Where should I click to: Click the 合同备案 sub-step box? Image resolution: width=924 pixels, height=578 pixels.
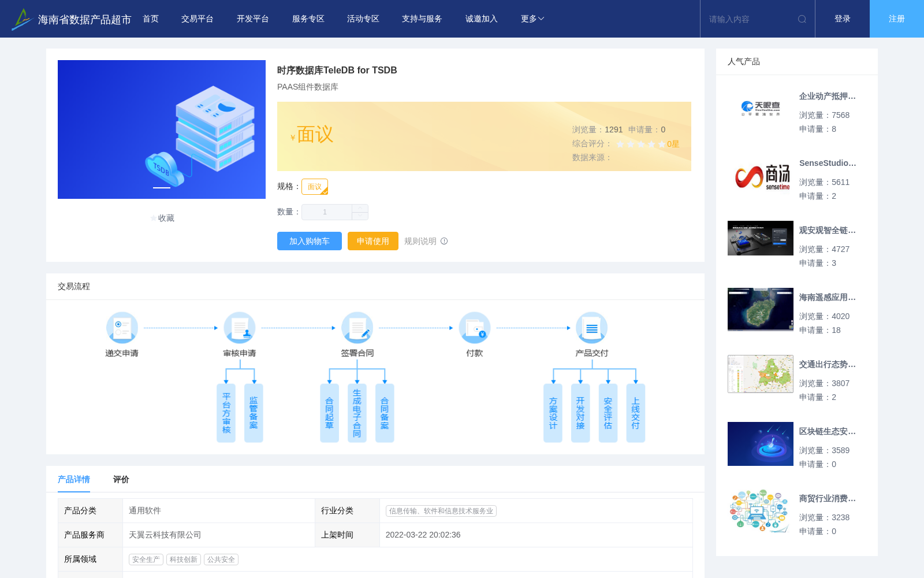[x=385, y=413]
